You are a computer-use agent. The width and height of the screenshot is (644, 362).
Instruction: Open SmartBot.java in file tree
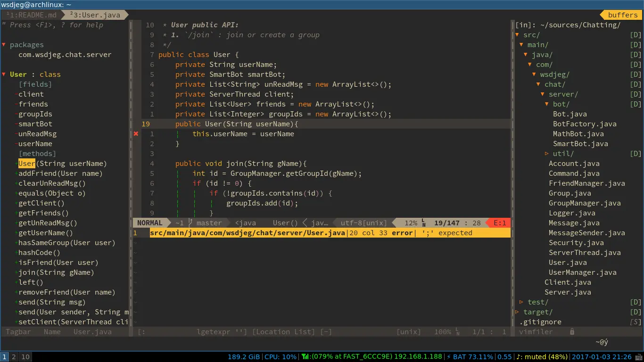point(580,144)
